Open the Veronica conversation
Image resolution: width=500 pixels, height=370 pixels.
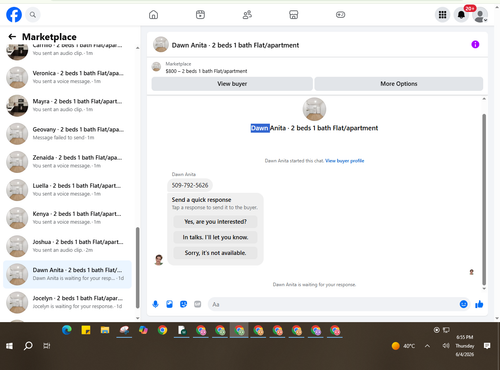pyautogui.click(x=67, y=77)
